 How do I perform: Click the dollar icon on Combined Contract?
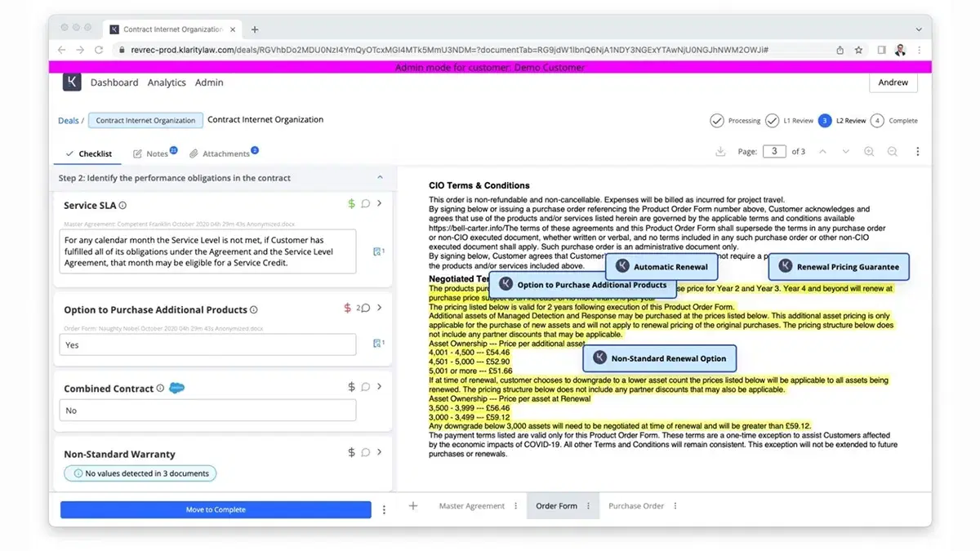[x=352, y=387]
